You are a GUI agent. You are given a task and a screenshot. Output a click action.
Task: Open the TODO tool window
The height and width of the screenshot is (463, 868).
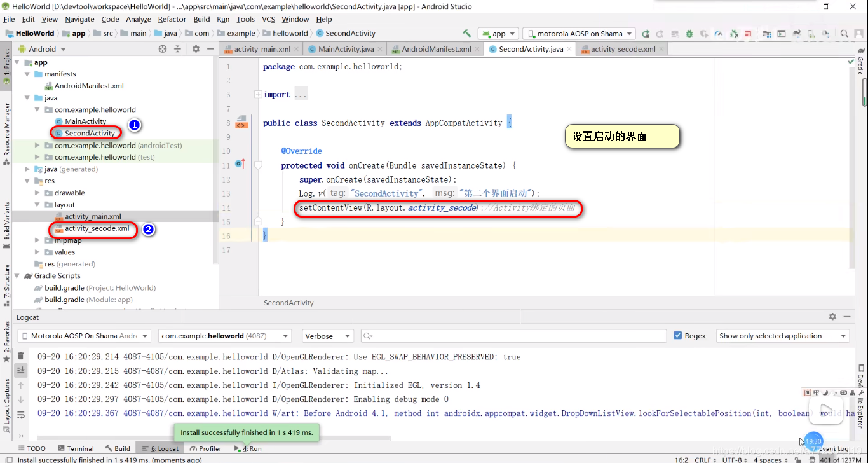(x=32, y=448)
